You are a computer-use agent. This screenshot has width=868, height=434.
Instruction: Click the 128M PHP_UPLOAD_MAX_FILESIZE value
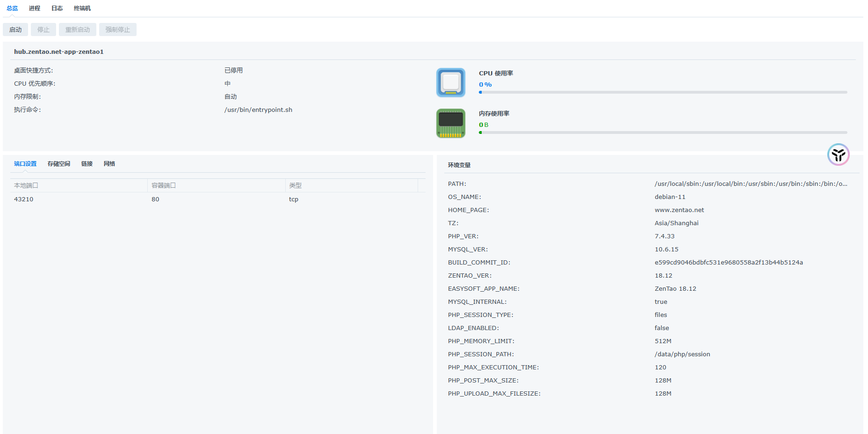click(x=663, y=393)
